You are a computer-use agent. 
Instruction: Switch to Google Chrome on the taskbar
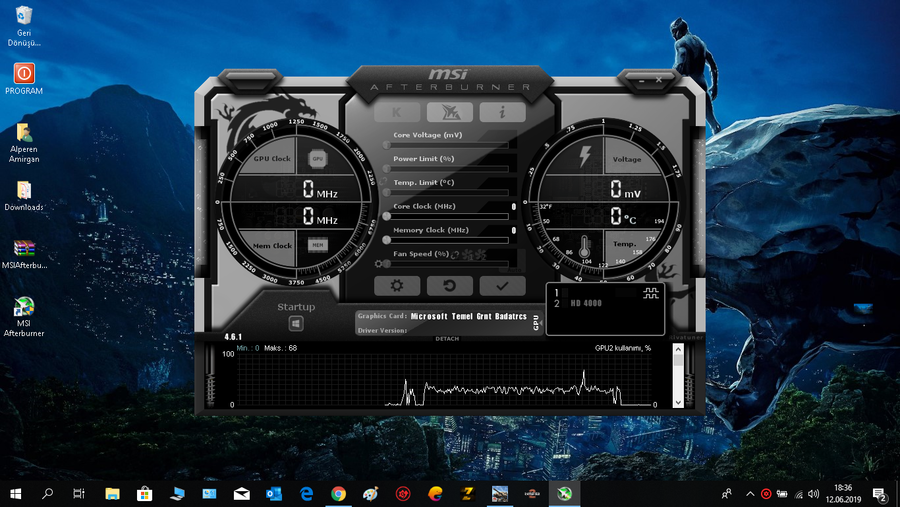click(x=339, y=494)
